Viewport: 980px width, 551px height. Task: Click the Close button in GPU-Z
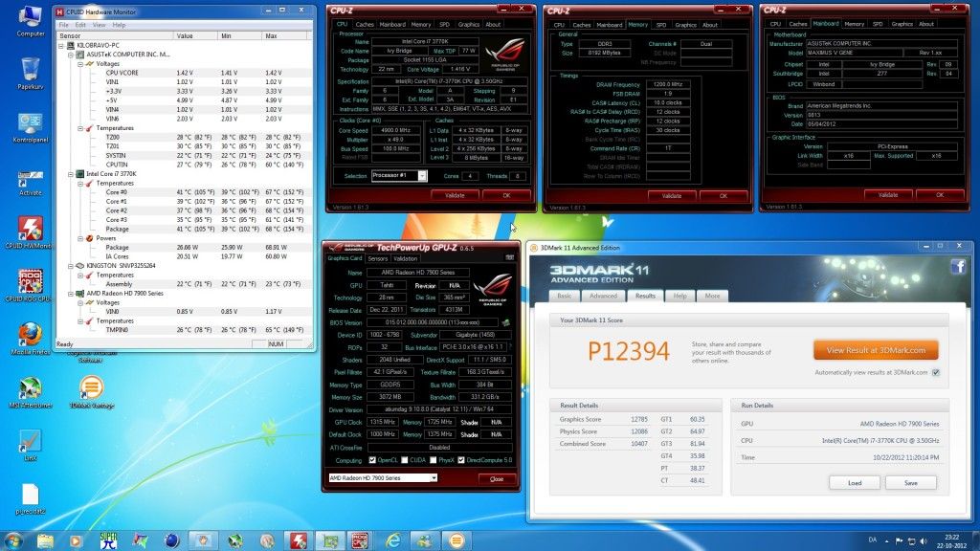[497, 479]
